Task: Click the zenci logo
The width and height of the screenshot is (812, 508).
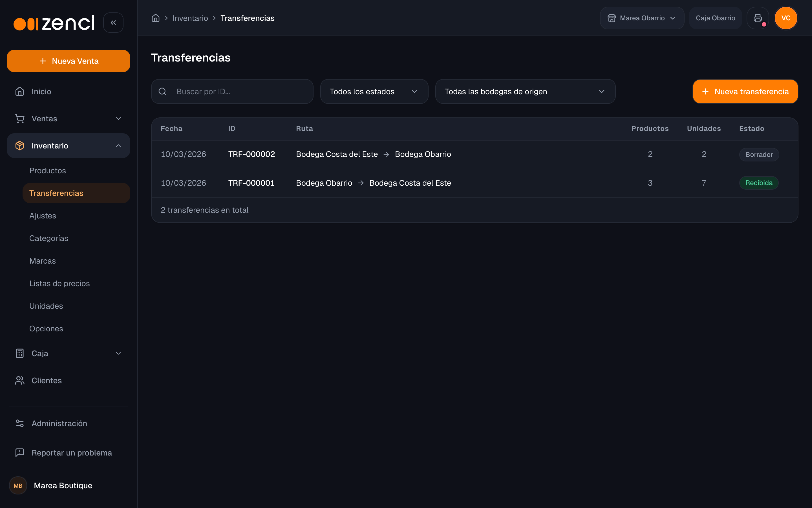Action: 54,23
